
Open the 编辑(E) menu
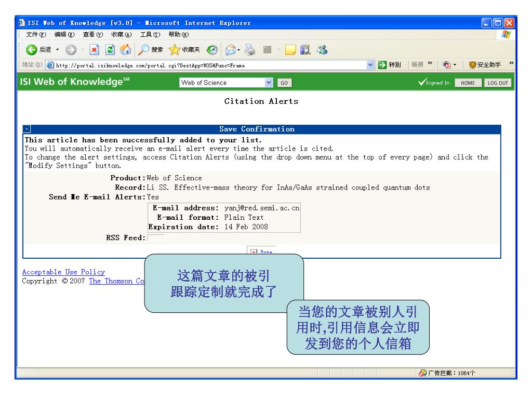(64, 34)
